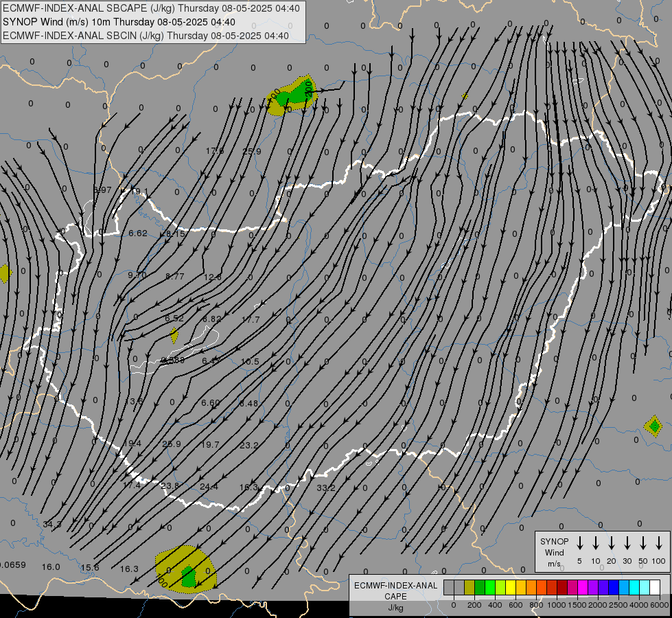Click the 20 m/s wind arrow in legend
Image resolution: width=672 pixels, height=618 pixels.
pyautogui.click(x=612, y=543)
